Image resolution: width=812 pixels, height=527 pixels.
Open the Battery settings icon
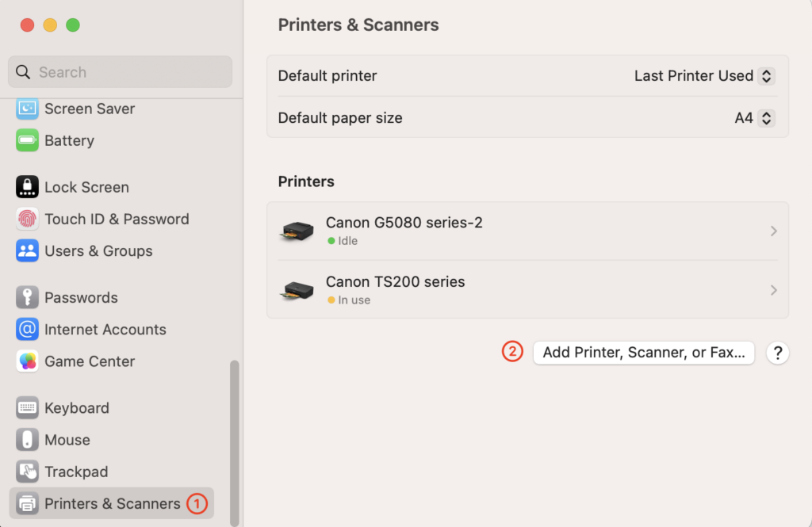point(27,140)
